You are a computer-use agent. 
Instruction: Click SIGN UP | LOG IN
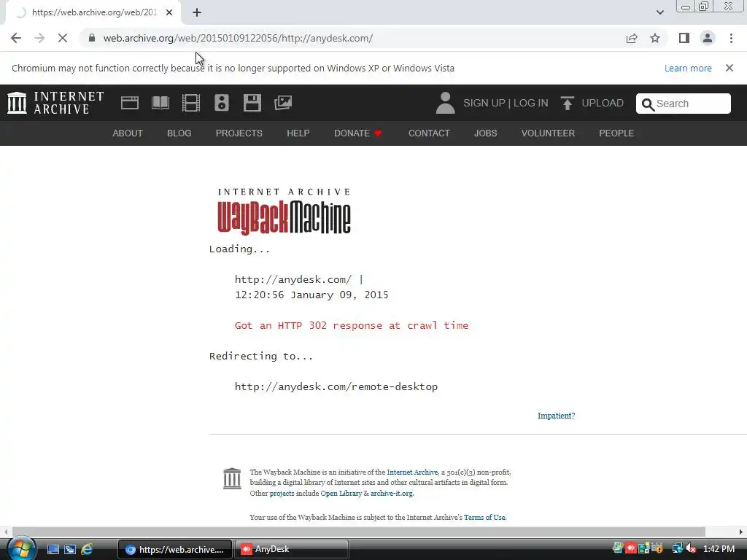[506, 104]
